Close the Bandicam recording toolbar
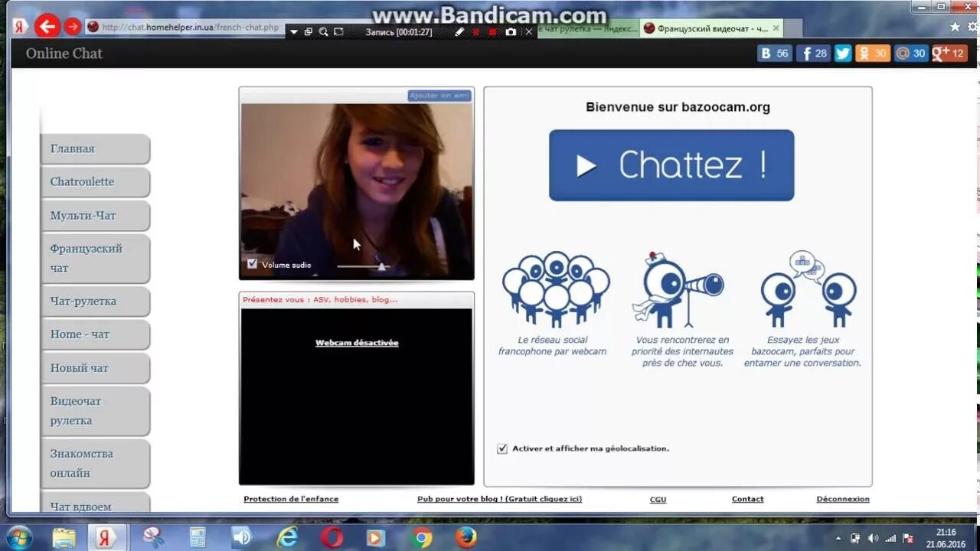 pyautogui.click(x=528, y=32)
